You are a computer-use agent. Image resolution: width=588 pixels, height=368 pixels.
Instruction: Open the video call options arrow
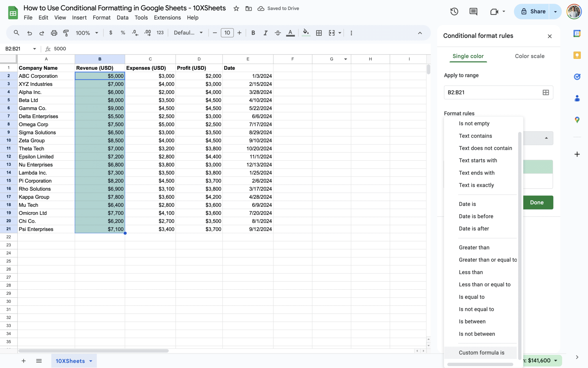pyautogui.click(x=504, y=11)
